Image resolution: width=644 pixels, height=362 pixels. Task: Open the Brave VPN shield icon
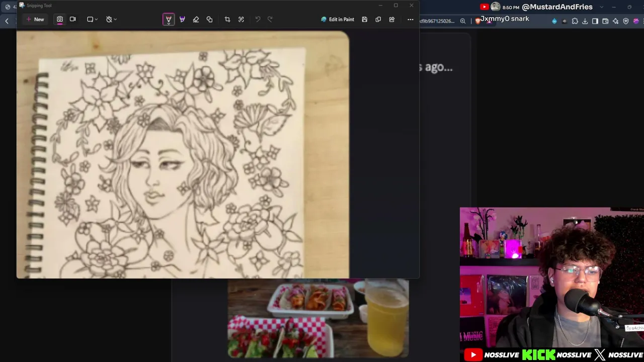pos(626,21)
